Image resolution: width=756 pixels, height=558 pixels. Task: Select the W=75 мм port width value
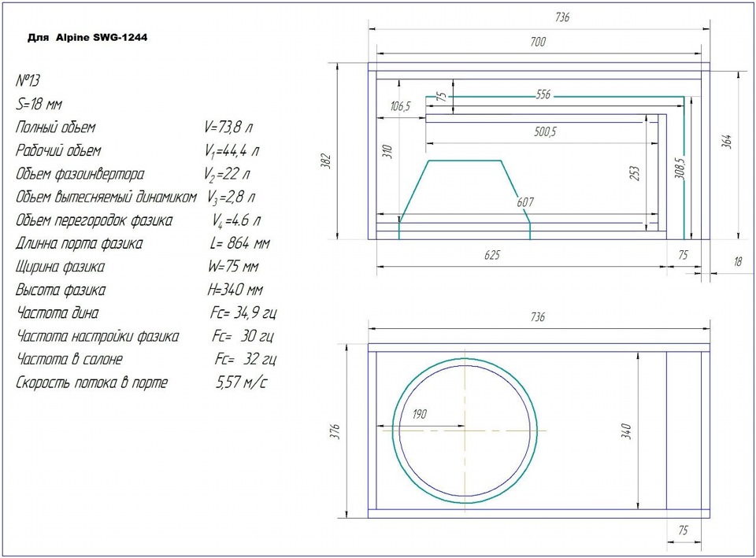[228, 267]
